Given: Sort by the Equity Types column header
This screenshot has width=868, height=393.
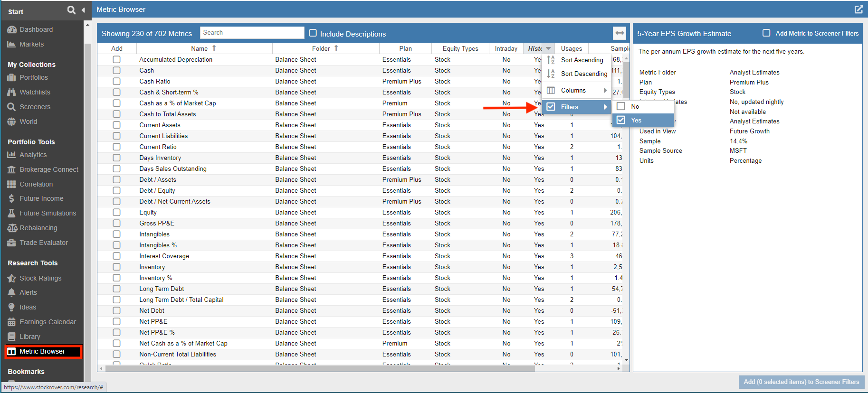Looking at the screenshot, I should pyautogui.click(x=460, y=48).
